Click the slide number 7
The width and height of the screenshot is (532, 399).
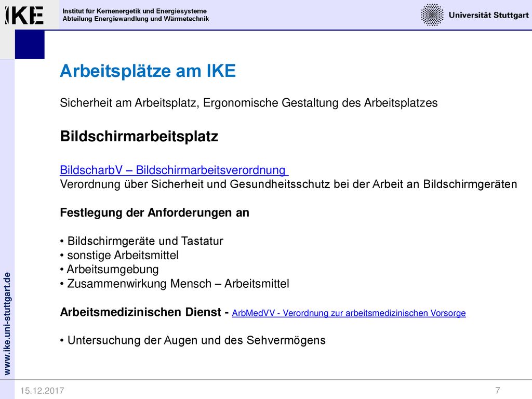(498, 390)
